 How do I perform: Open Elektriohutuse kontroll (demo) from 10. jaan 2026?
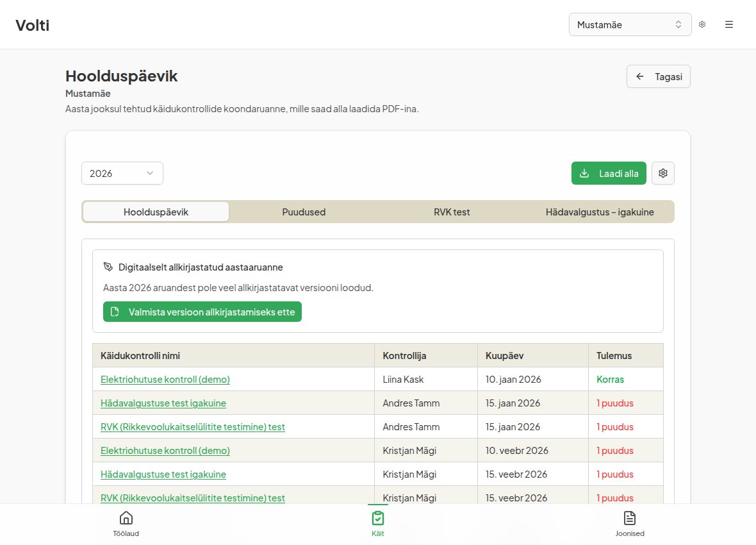pos(165,380)
